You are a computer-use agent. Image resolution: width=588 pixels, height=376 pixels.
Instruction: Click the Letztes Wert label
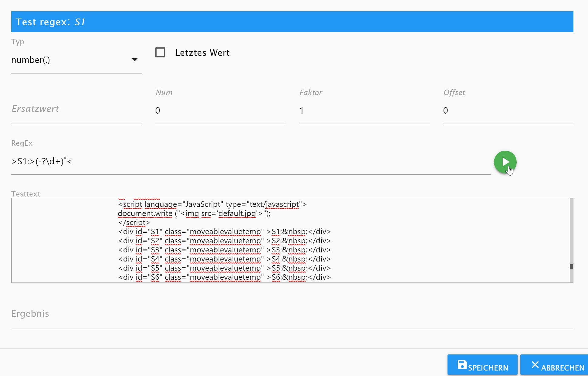click(202, 53)
